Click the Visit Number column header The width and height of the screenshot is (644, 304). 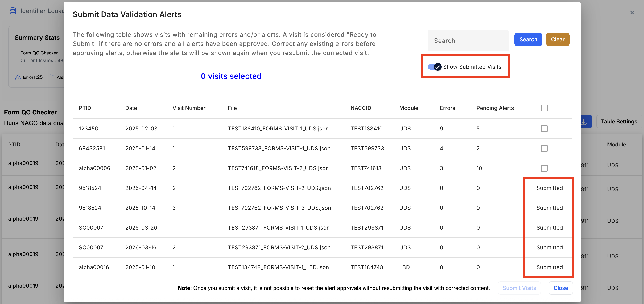coord(189,108)
